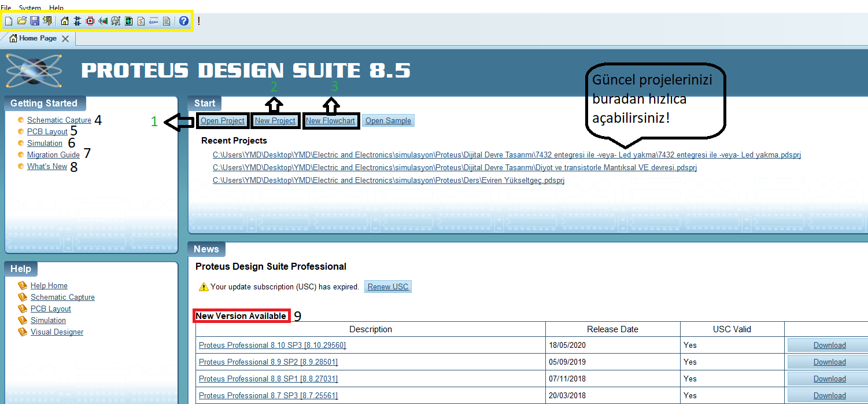Click the release date 20/03/2018
This screenshot has width=868, height=404.
coord(567,396)
